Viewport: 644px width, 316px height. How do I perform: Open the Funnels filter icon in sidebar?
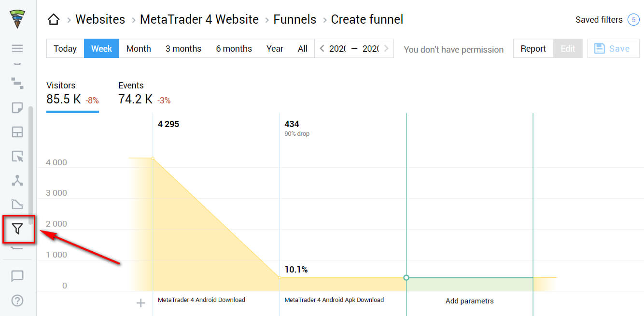[x=17, y=229]
